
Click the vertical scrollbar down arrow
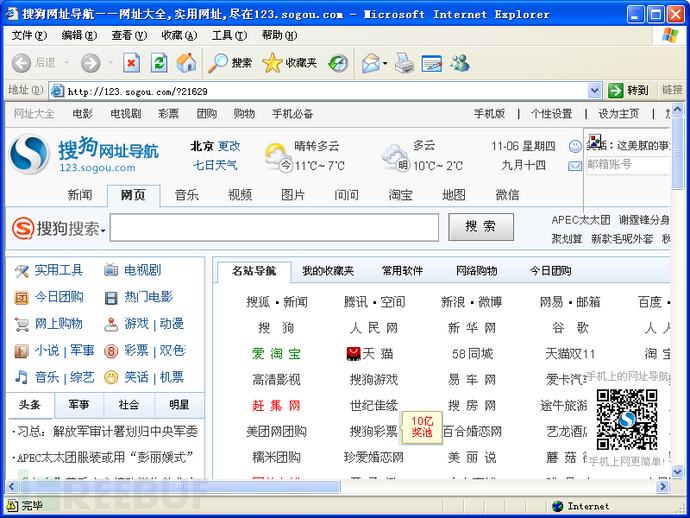pos(677,471)
